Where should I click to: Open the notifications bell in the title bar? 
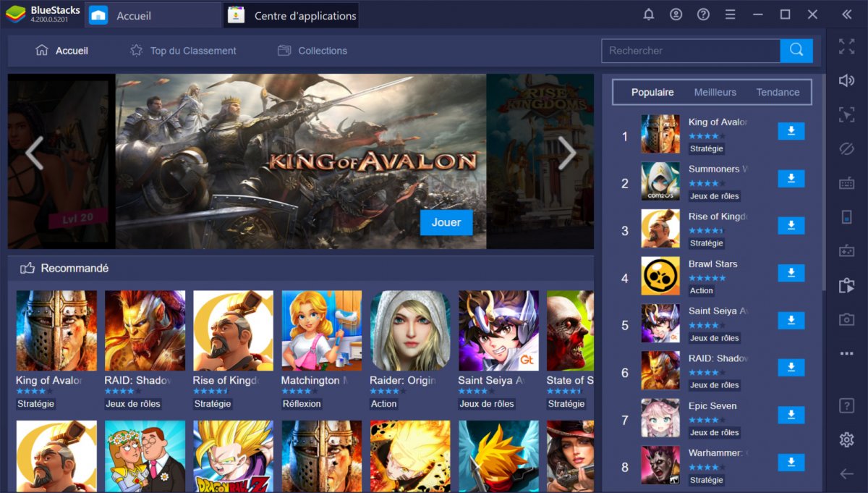649,14
